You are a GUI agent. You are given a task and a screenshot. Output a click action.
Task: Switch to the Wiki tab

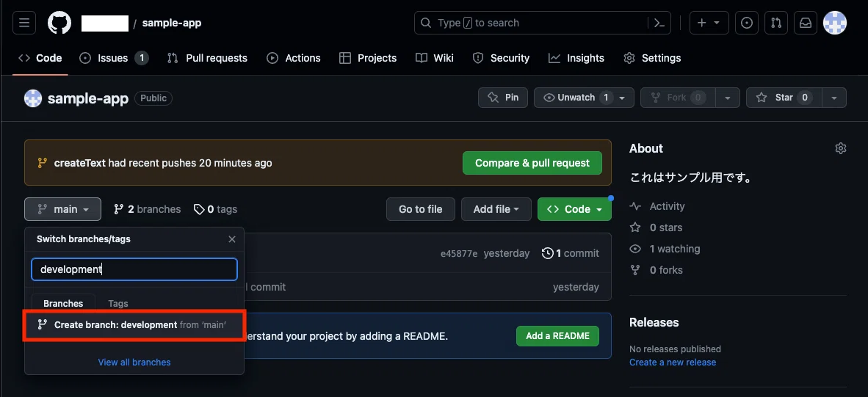point(435,58)
